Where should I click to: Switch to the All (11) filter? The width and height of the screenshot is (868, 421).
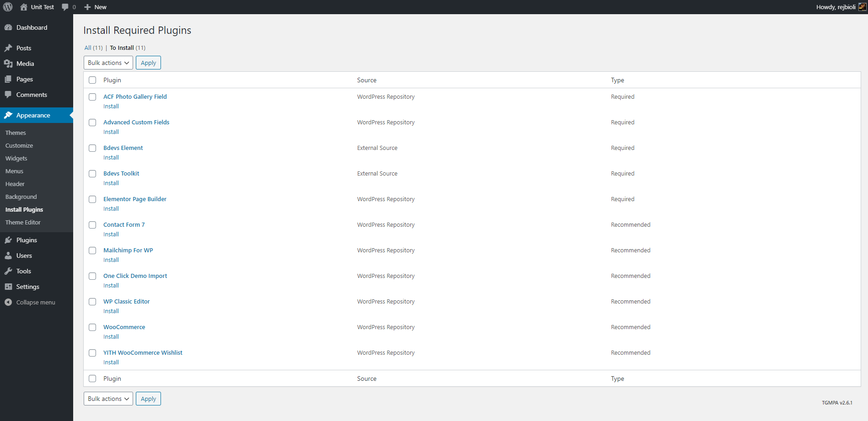tap(88, 48)
